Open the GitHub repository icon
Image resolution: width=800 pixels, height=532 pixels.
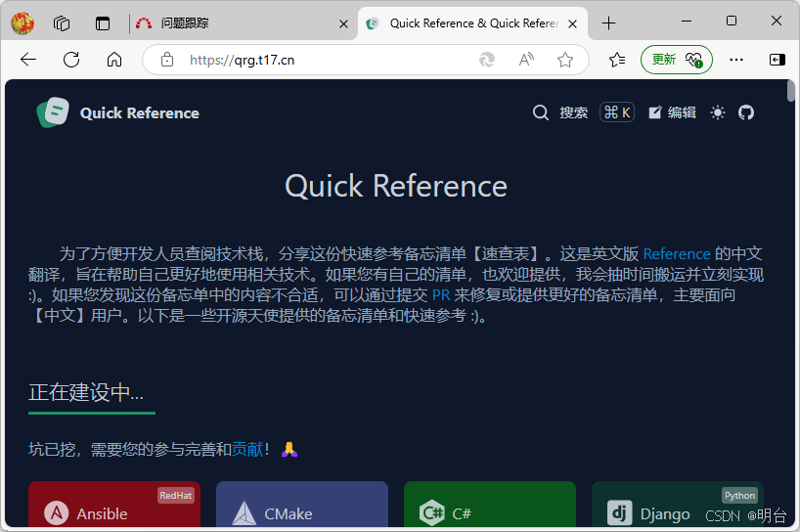pyautogui.click(x=746, y=112)
